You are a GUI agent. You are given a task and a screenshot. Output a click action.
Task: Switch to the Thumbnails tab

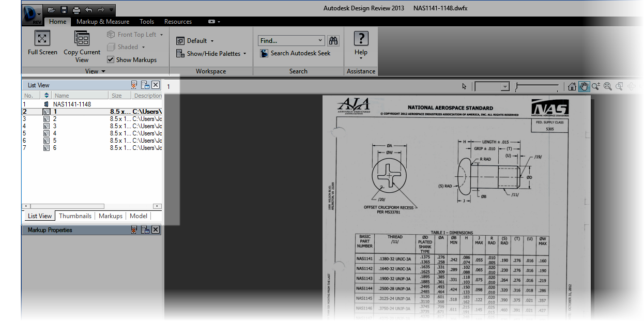pos(75,216)
